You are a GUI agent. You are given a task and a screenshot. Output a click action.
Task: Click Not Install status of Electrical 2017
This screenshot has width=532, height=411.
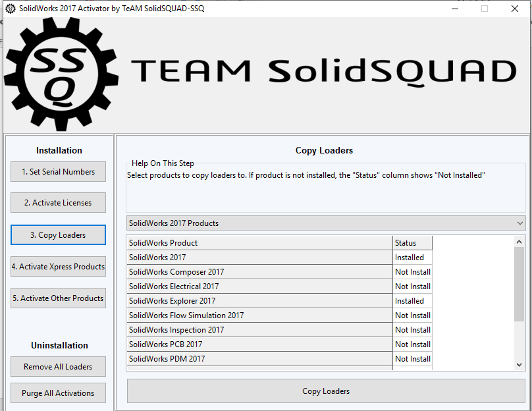[413, 287]
